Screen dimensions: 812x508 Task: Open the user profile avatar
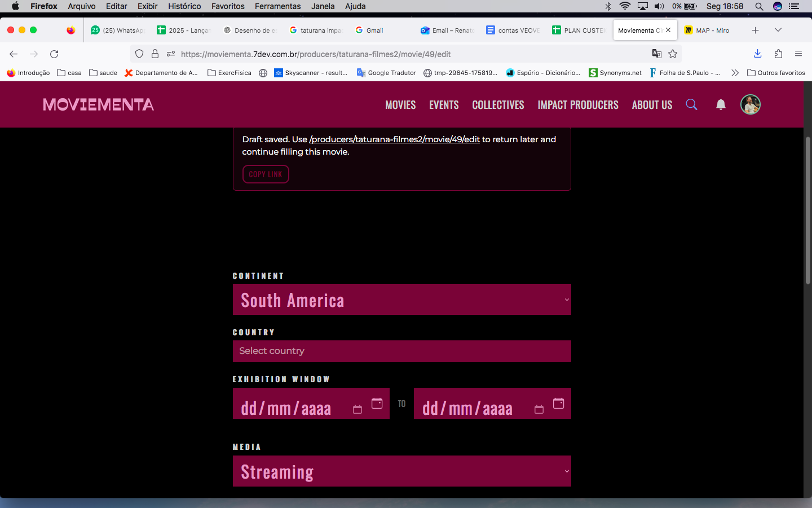pos(750,104)
